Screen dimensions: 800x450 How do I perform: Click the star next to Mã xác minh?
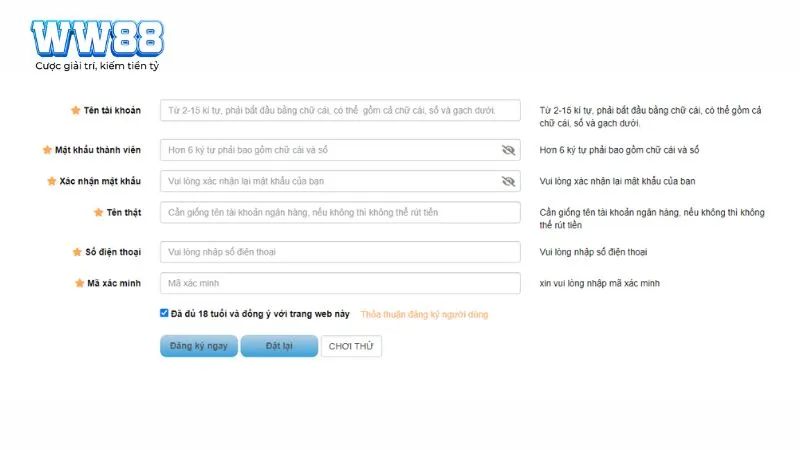tap(79, 283)
